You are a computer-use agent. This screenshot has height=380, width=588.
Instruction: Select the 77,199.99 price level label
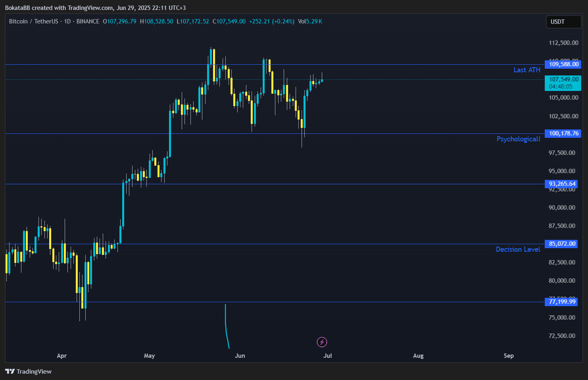562,302
